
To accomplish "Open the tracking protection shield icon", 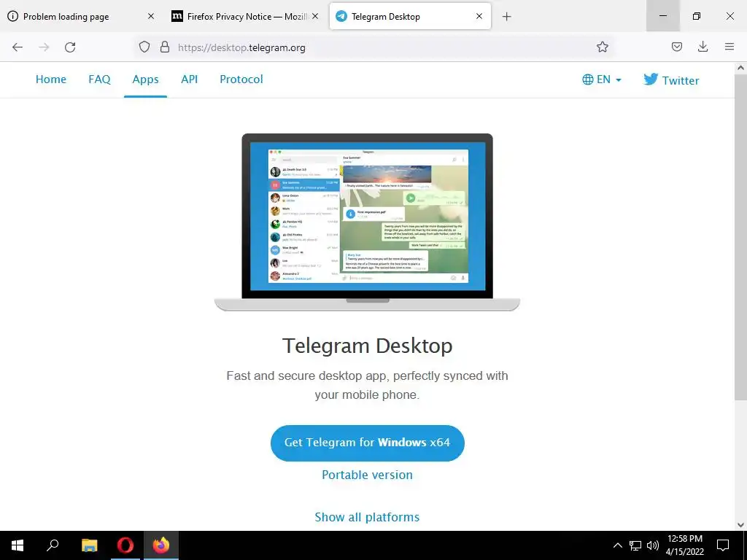I will [x=144, y=47].
